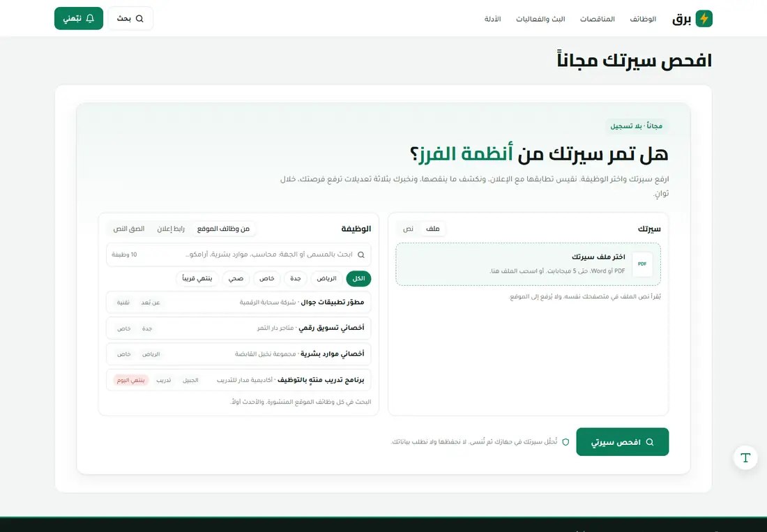Select the الكل filter chip
767x532 pixels.
(358, 279)
